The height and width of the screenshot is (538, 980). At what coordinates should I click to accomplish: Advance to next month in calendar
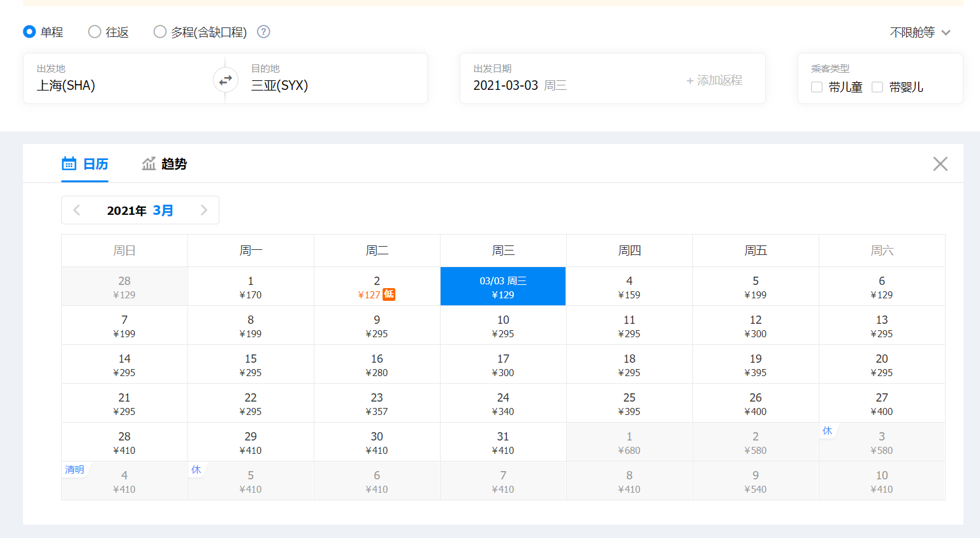click(203, 210)
